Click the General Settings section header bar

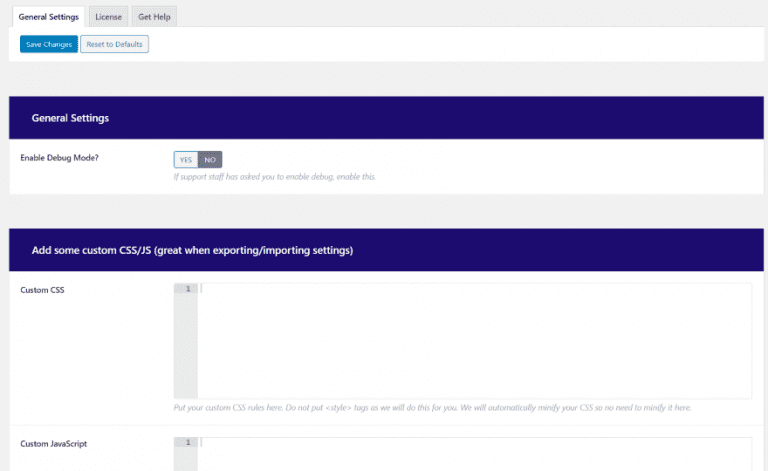[386, 118]
